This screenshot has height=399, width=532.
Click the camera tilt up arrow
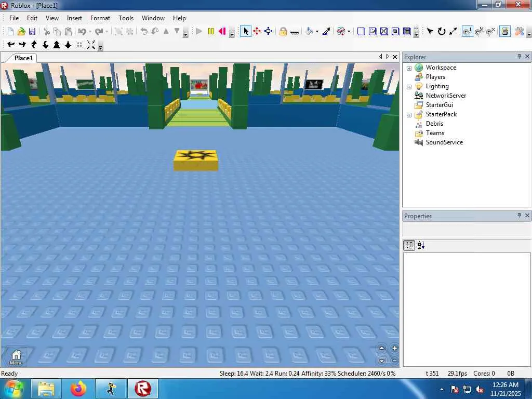tap(382, 349)
